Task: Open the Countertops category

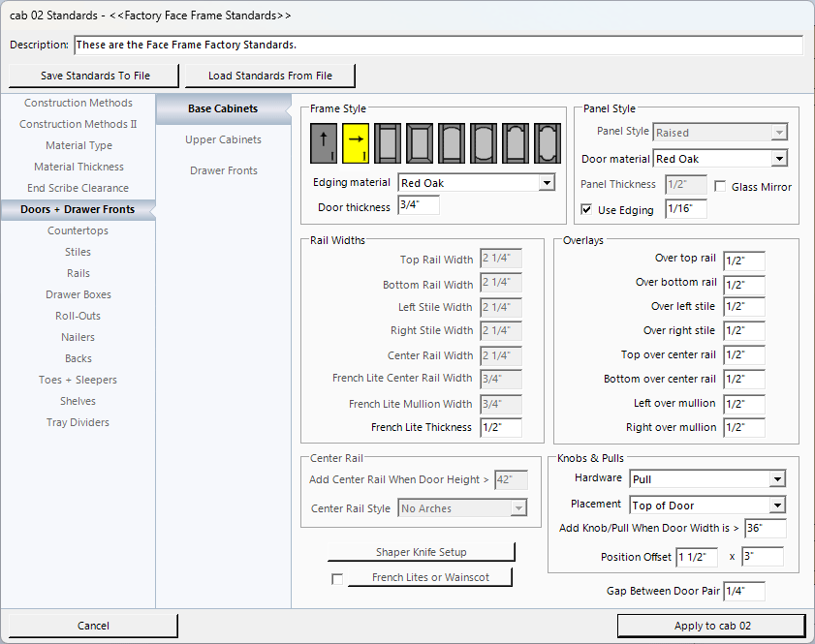Action: coord(78,230)
